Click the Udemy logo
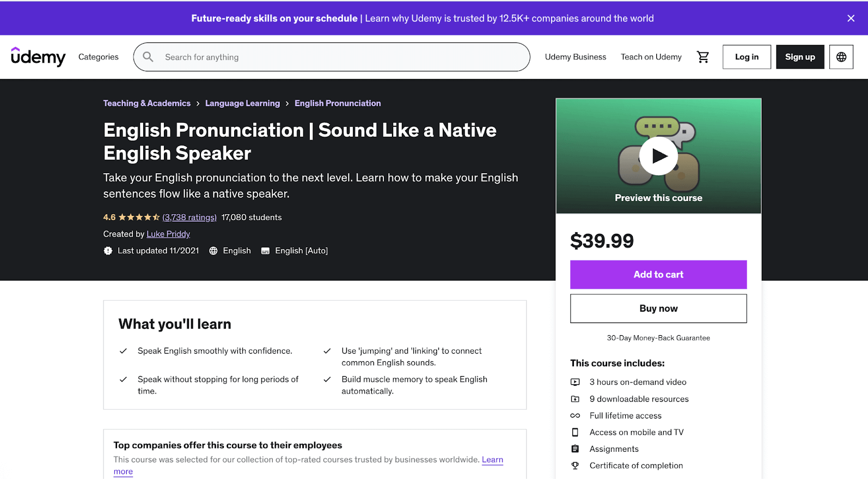Viewport: 868px width, 479px height. (38, 57)
